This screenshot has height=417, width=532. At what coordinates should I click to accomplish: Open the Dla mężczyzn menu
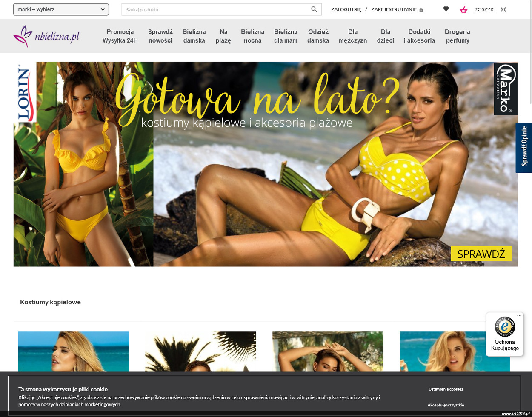pos(353,36)
